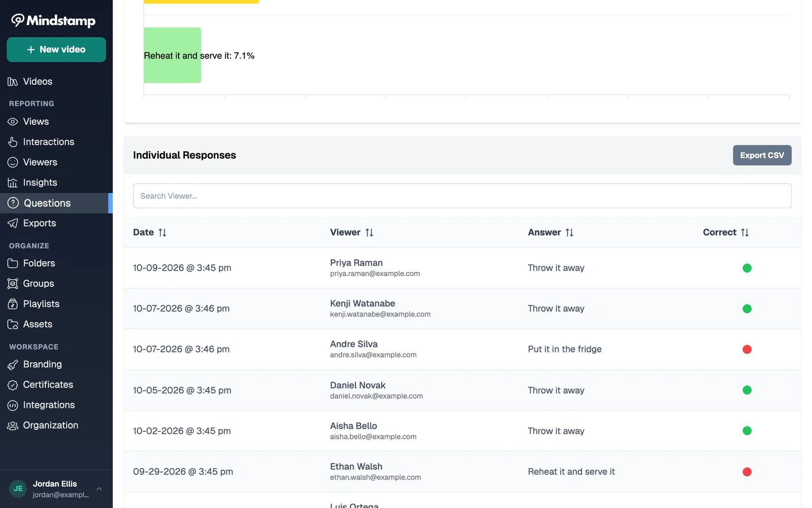Focus the Search Viewer field

(x=462, y=196)
